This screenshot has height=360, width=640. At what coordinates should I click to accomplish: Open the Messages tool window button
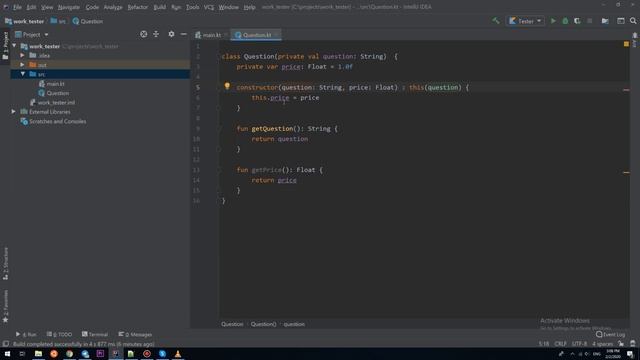[x=135, y=334]
